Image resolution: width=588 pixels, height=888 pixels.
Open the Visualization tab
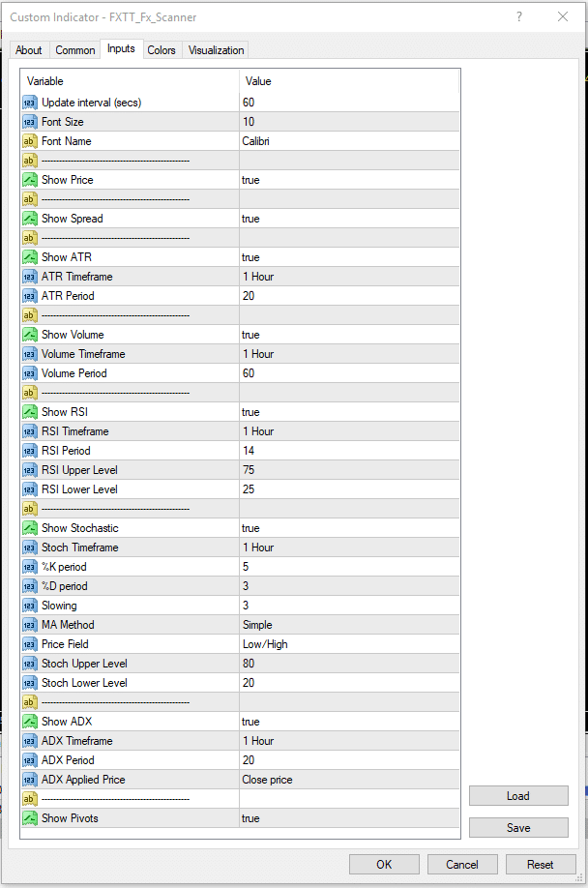[x=217, y=50]
